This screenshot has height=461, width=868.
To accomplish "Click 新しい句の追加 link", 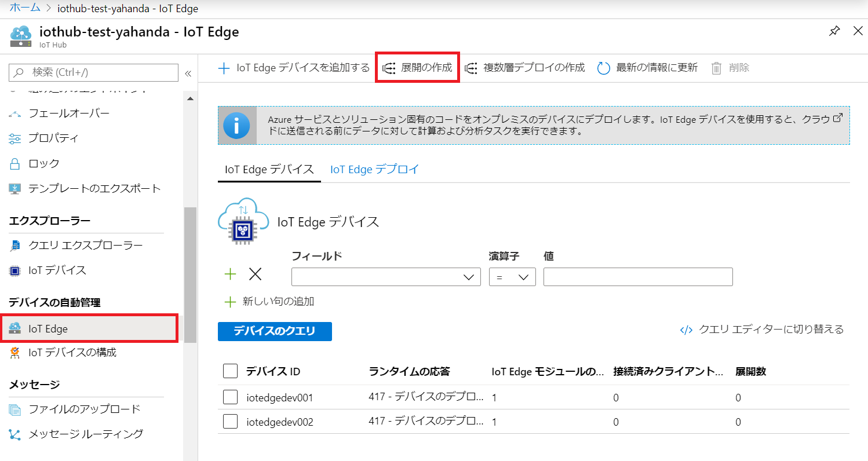I will coord(278,301).
